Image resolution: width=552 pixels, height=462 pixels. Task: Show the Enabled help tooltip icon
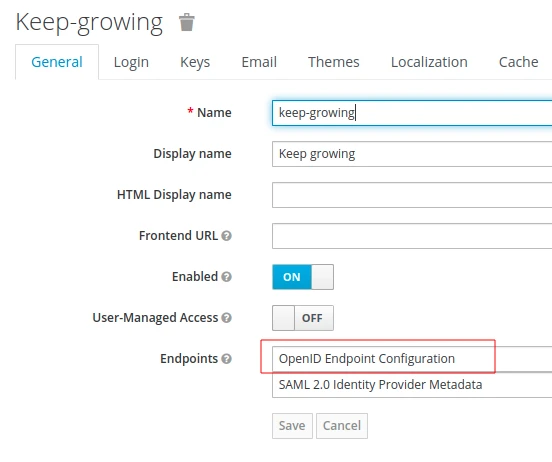coord(226,277)
